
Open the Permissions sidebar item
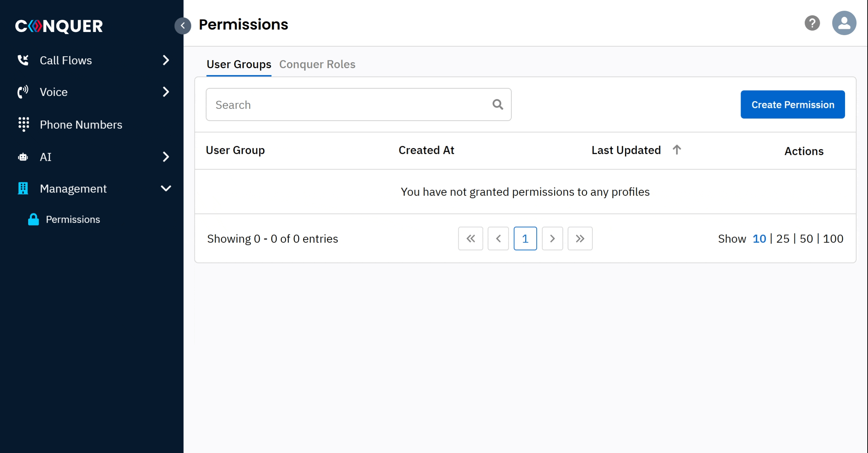click(x=73, y=220)
